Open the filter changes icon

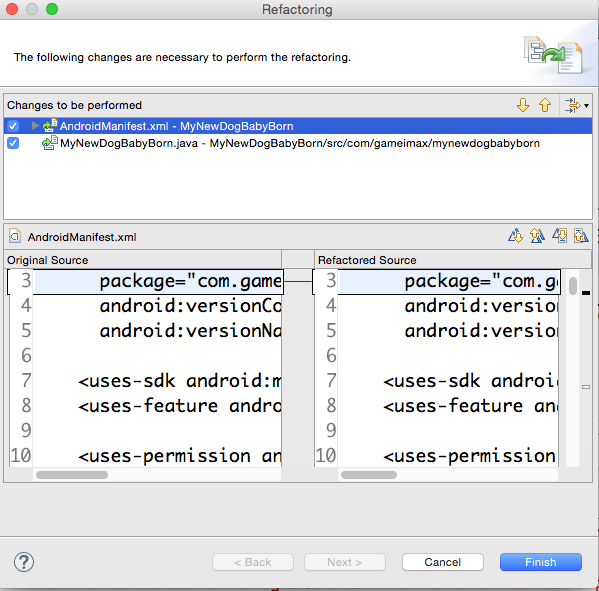[572, 105]
